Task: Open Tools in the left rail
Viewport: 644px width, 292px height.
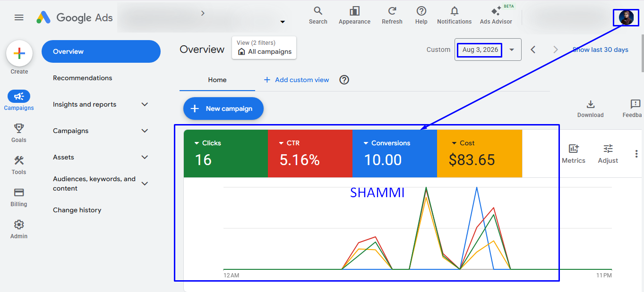Action: 19,165
